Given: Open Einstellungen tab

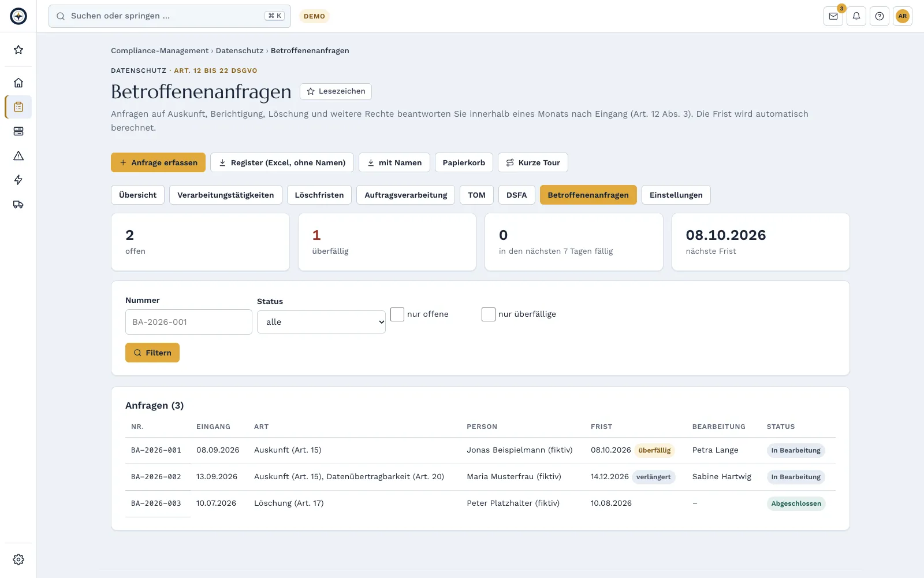Looking at the screenshot, I should (676, 195).
